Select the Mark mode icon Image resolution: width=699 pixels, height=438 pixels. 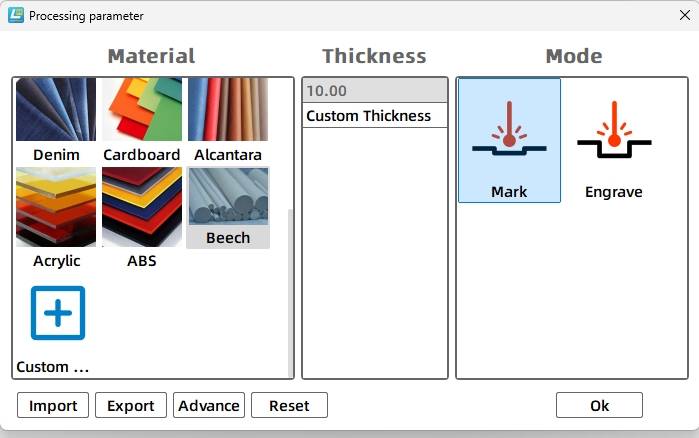point(509,140)
